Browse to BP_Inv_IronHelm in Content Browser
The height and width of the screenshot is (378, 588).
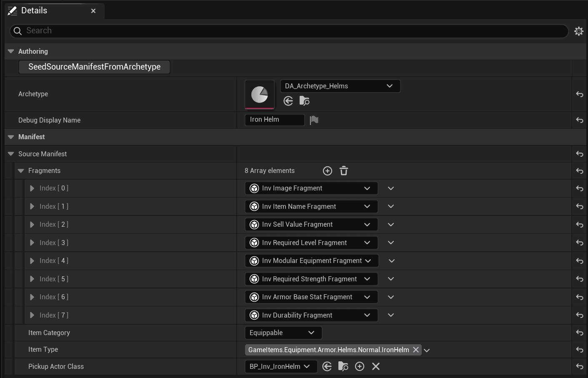tap(343, 366)
